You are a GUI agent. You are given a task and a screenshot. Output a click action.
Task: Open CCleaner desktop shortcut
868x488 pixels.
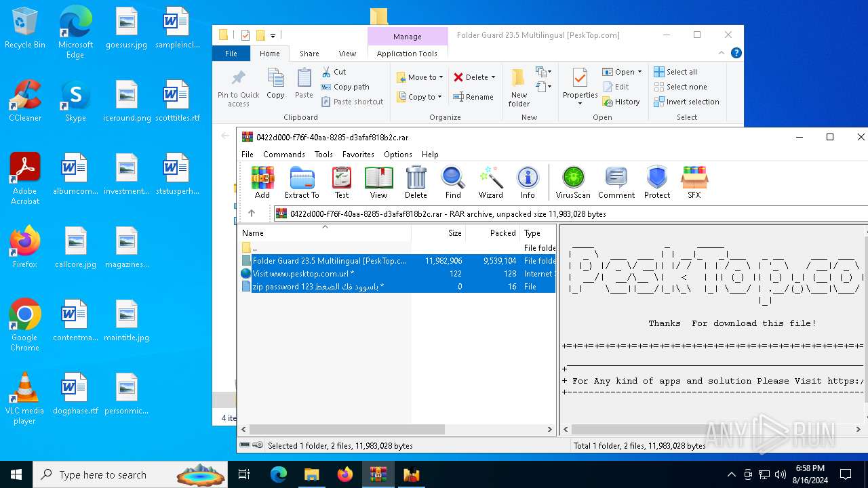click(x=25, y=101)
